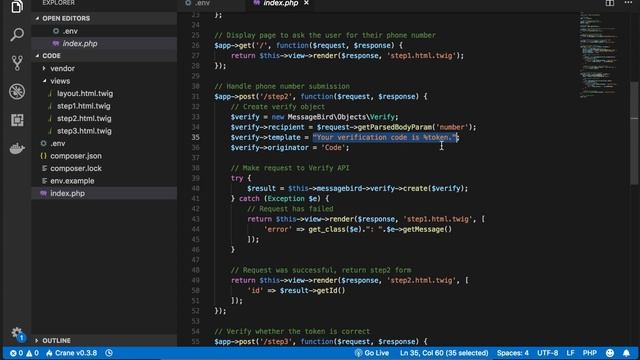640x360 pixels.
Task: Select index.php in Open Editors
Action: pos(104,44)
